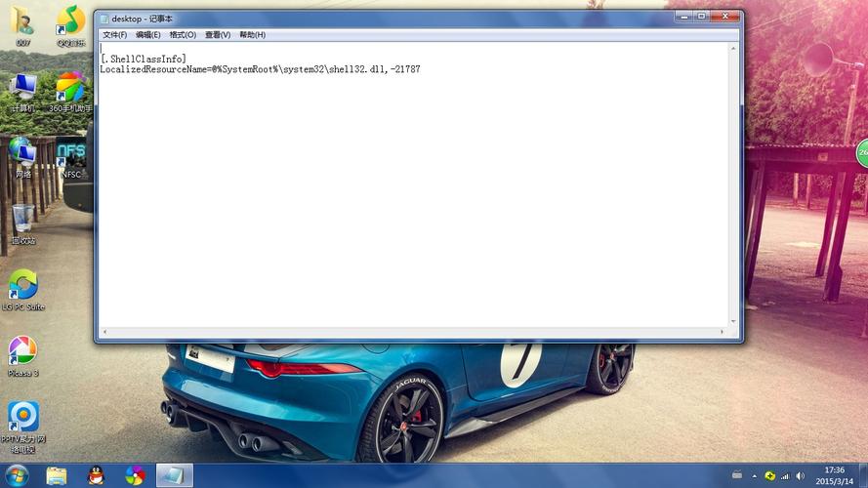Open the 文件(F) menu in Notepad

tap(114, 35)
